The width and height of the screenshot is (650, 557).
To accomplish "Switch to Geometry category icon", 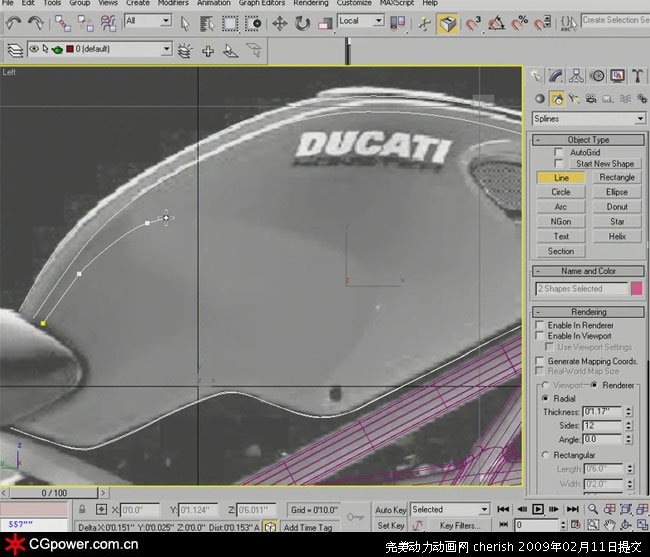I will click(x=539, y=99).
